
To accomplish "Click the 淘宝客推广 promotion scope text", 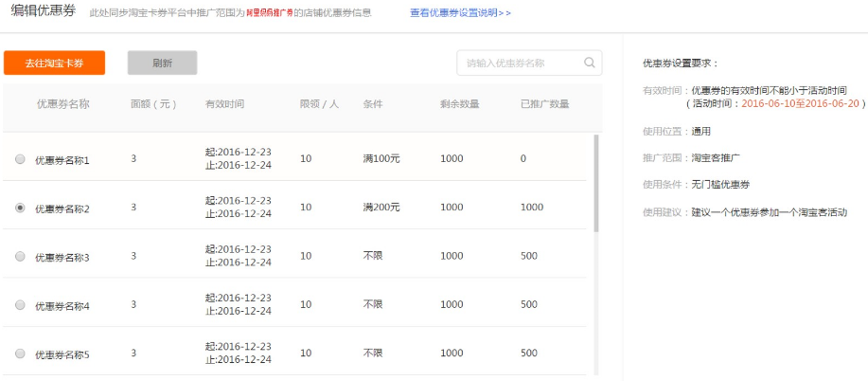I will click(x=716, y=158).
